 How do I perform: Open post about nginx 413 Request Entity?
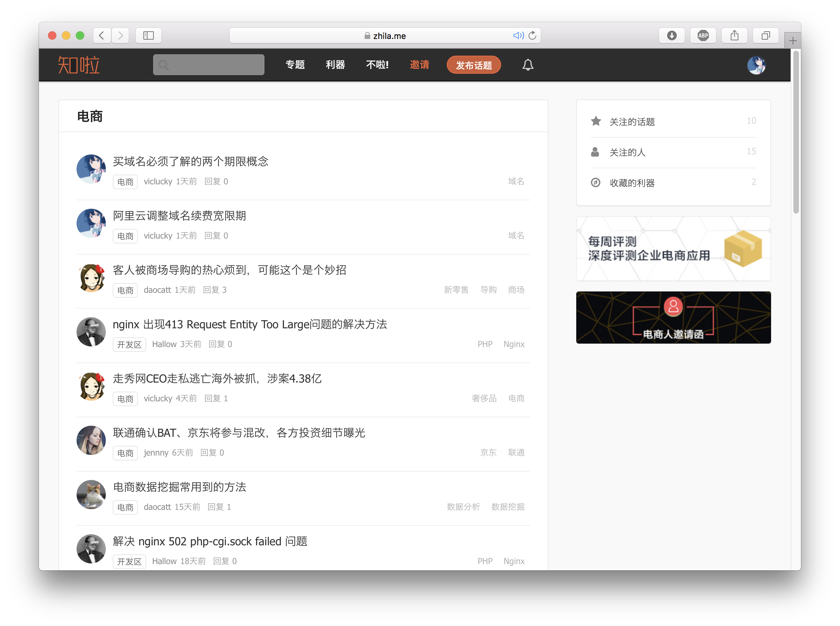click(249, 324)
